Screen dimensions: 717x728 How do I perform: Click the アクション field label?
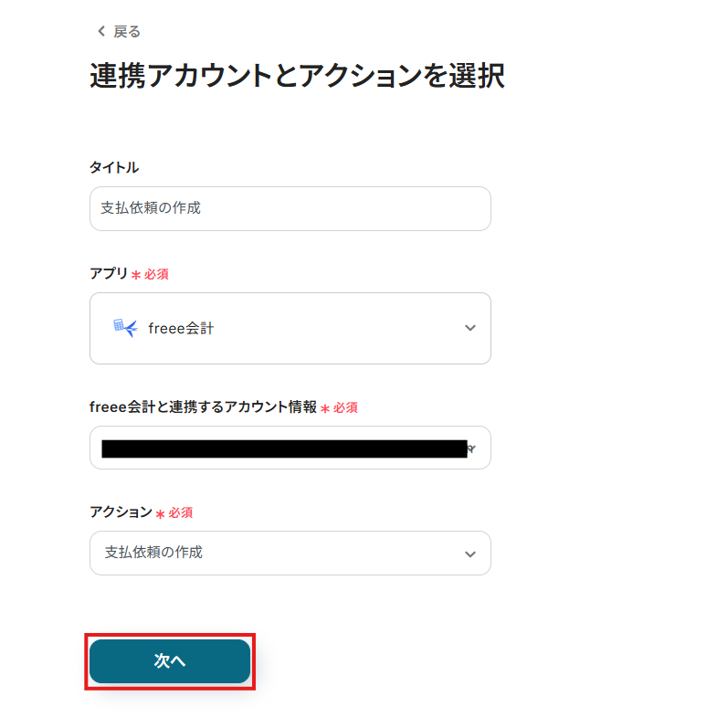121,512
